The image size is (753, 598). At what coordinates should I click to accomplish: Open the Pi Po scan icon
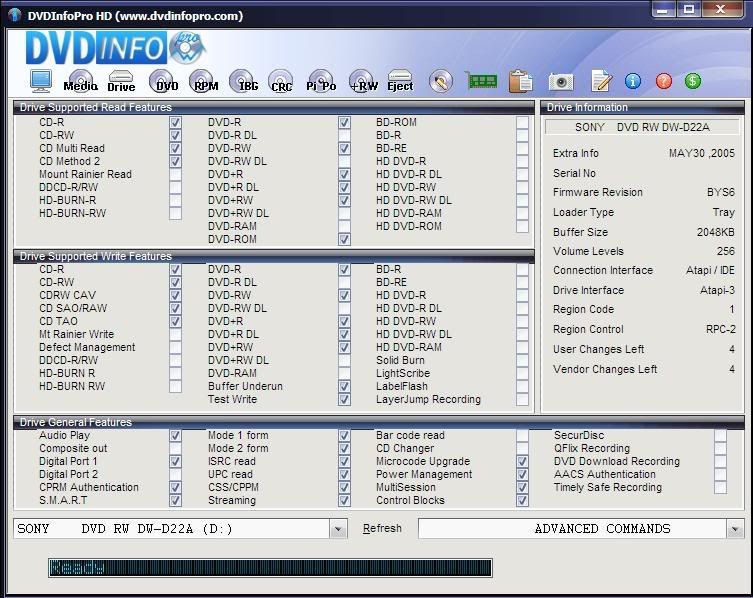click(x=321, y=81)
